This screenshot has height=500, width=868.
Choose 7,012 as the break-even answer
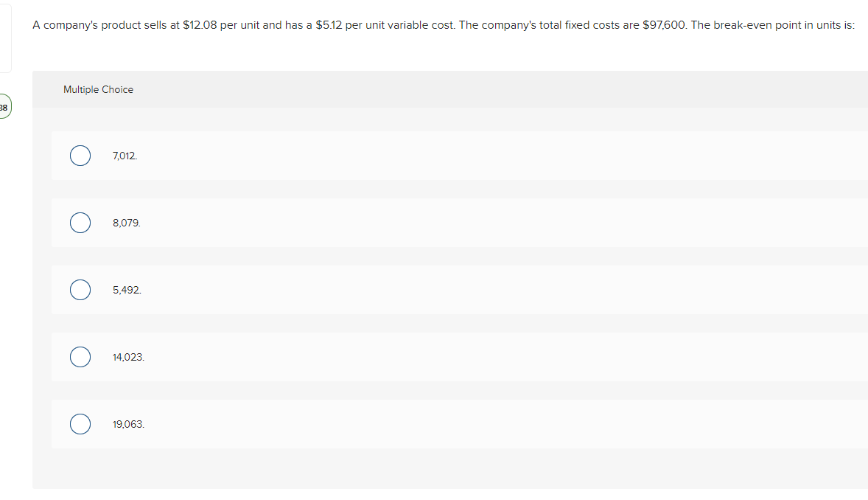80,156
